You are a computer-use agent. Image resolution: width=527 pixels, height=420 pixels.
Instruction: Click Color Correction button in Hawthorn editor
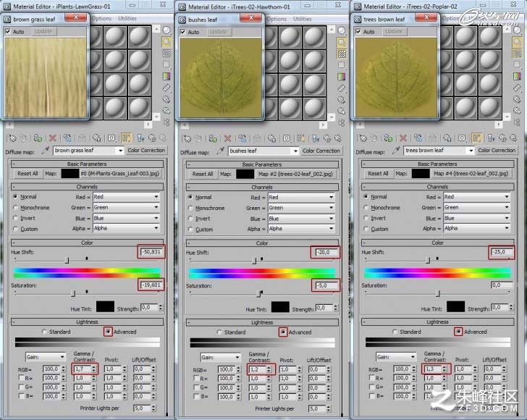coord(321,151)
